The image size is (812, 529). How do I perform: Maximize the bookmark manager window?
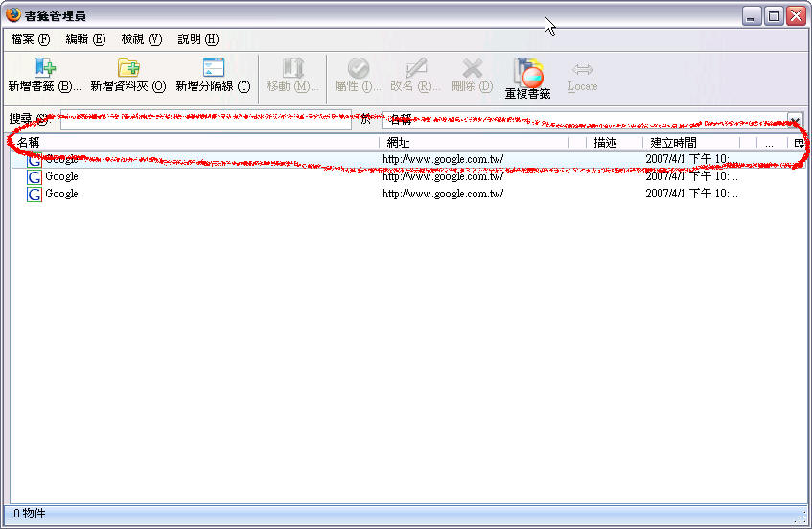[774, 16]
